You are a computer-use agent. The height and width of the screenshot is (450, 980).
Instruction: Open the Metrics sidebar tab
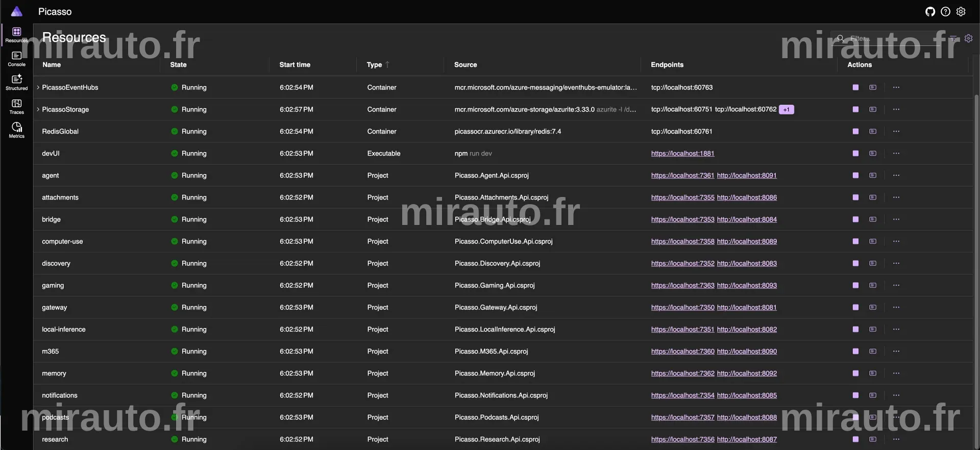[17, 131]
